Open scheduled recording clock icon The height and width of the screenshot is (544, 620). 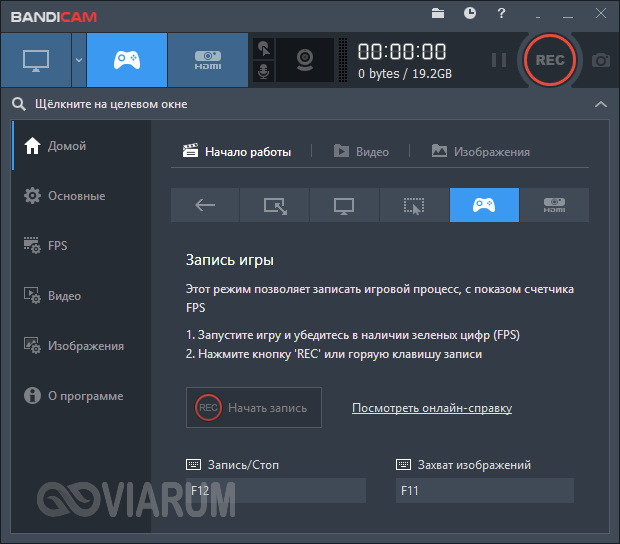470,13
